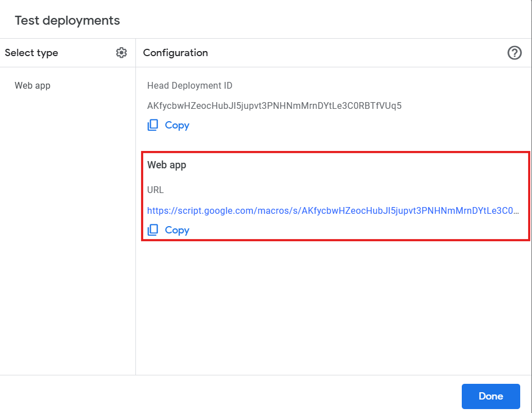Click the Head Deployment ID label
Image resolution: width=532 pixels, height=413 pixels.
click(189, 86)
